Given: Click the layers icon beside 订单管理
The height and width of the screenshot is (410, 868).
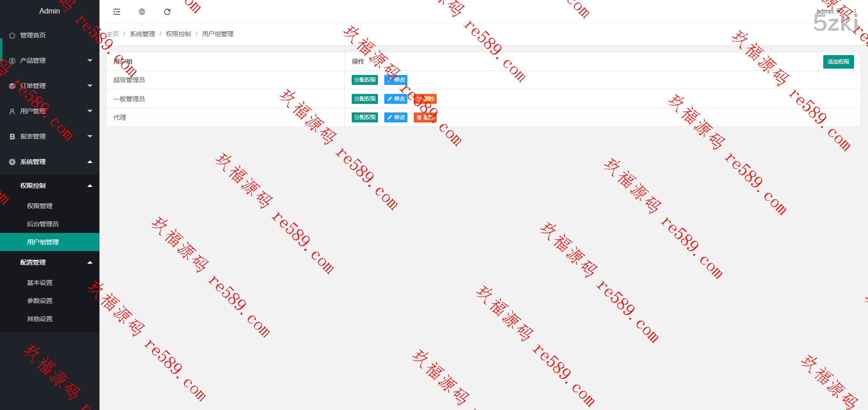Looking at the screenshot, I should 12,86.
